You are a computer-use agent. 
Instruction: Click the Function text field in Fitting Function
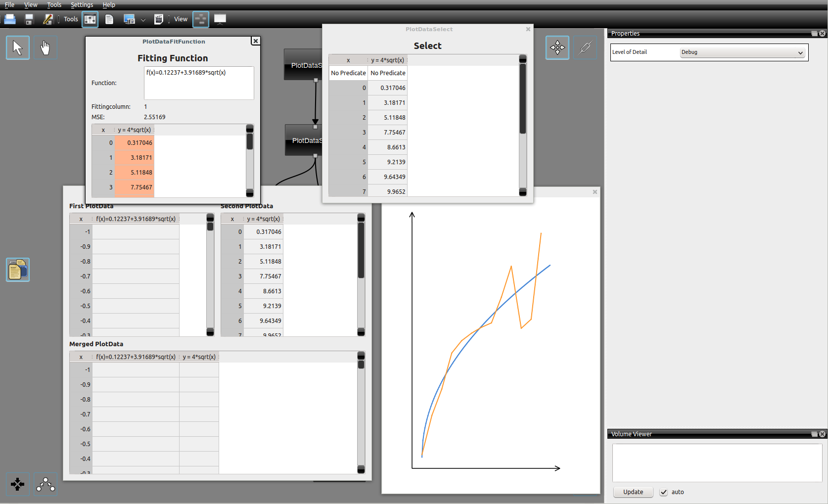tap(199, 83)
